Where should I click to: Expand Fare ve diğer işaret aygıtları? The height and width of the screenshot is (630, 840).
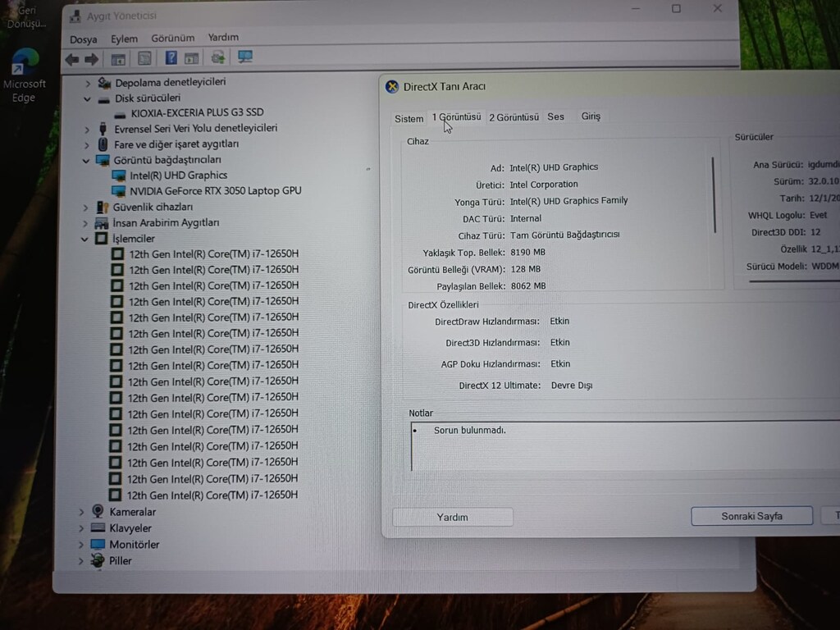pos(87,145)
